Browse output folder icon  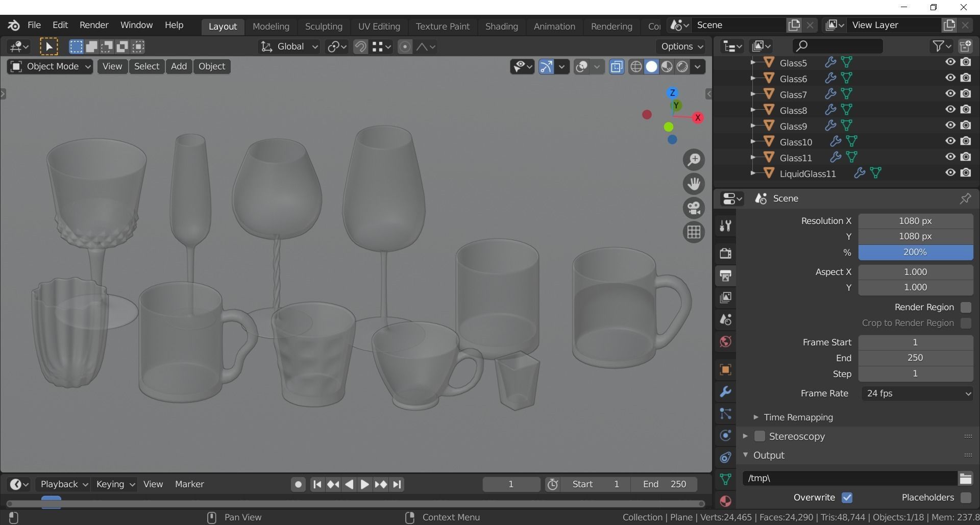pos(965,478)
